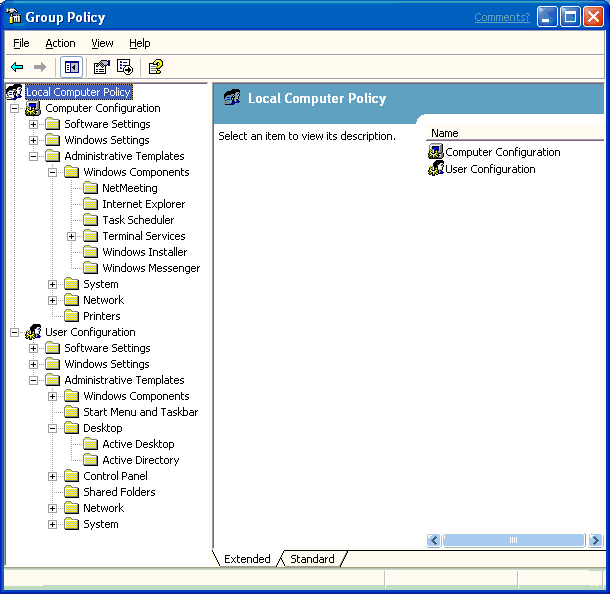Select the Control Panel tree item
Viewport: 610px width, 594px height.
point(115,476)
